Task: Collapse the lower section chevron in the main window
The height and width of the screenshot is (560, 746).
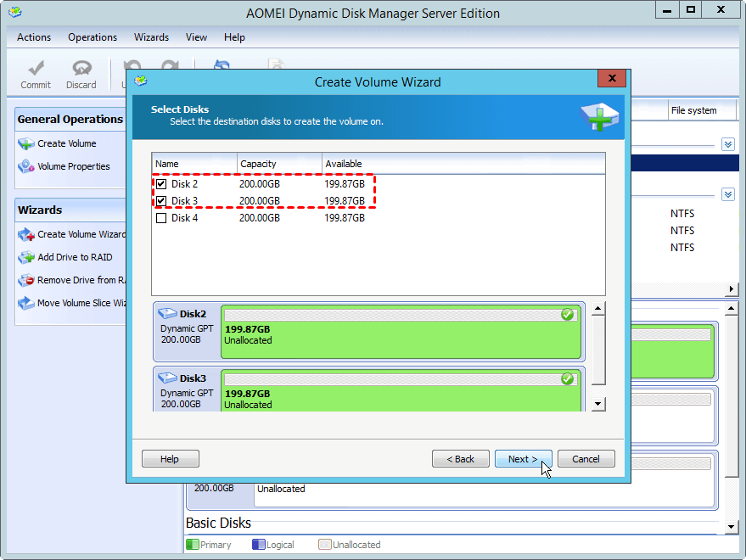Action: click(x=728, y=194)
